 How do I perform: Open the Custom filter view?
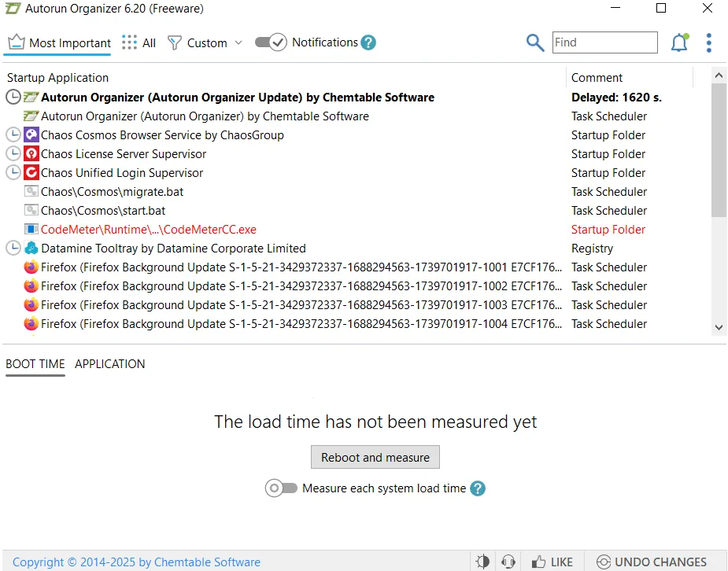(x=197, y=43)
